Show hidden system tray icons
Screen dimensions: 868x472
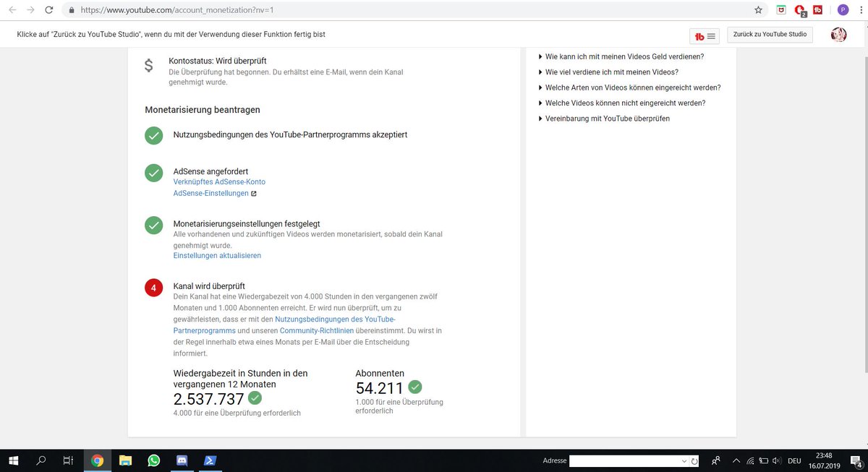pos(736,460)
